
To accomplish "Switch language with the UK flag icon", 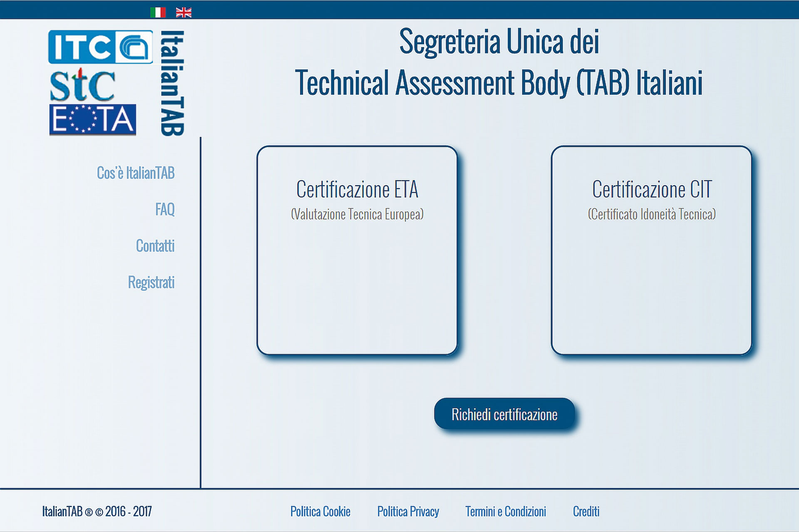I will [x=184, y=12].
